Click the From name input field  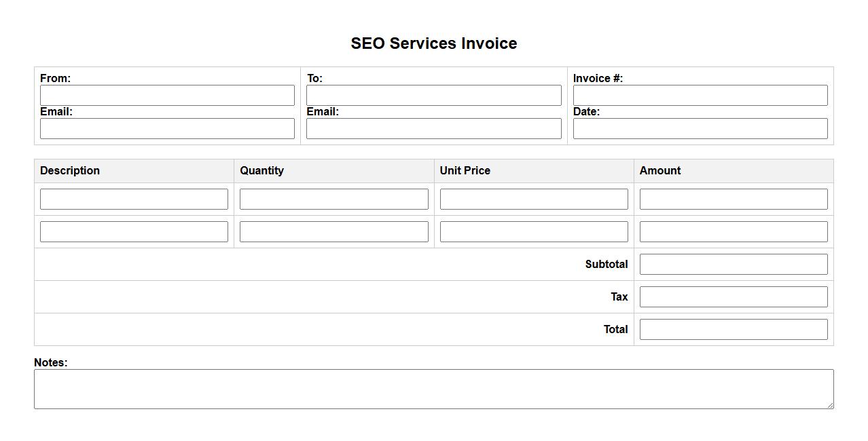coord(167,95)
